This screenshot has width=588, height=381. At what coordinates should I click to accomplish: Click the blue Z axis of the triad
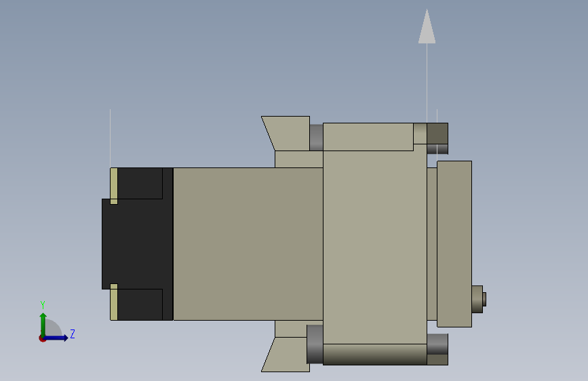click(56, 338)
